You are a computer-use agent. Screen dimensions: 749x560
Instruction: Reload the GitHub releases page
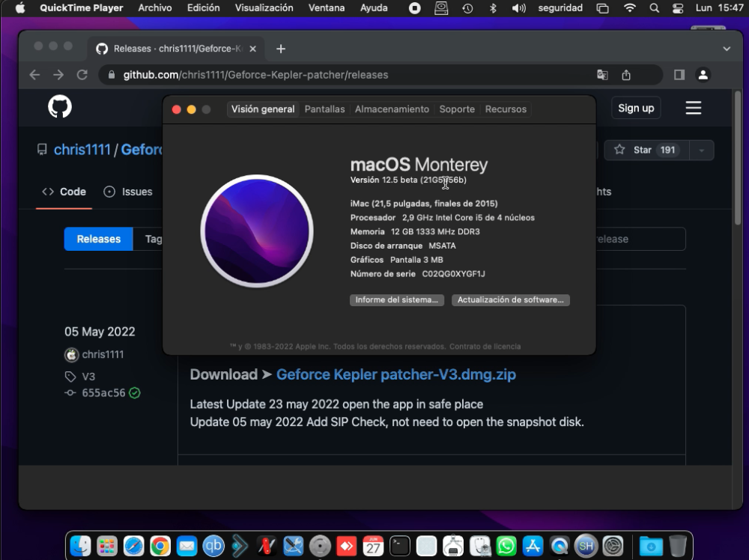pyautogui.click(x=82, y=75)
